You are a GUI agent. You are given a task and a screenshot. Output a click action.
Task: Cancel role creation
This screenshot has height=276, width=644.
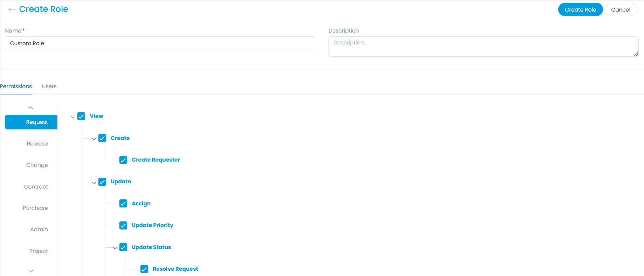[x=621, y=9]
